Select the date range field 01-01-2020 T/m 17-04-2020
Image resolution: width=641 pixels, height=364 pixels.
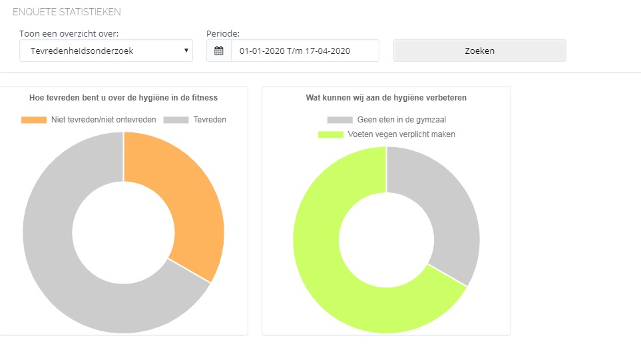click(305, 51)
